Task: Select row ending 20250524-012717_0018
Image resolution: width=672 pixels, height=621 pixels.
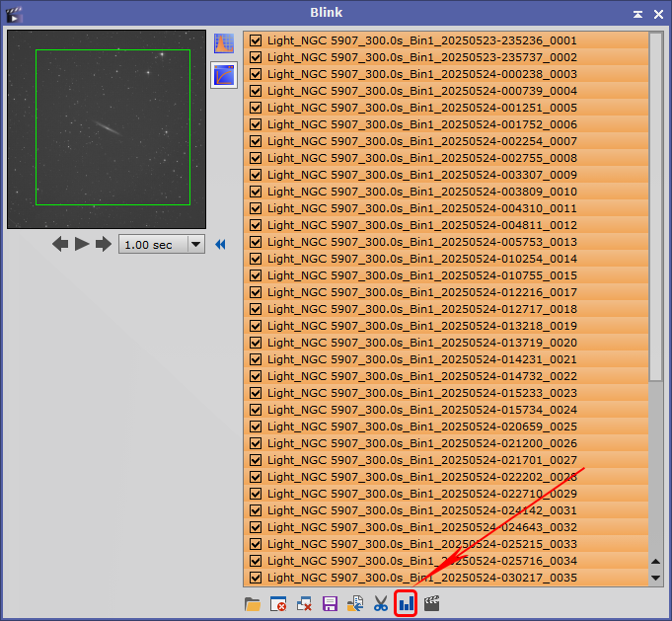Action: point(446,309)
